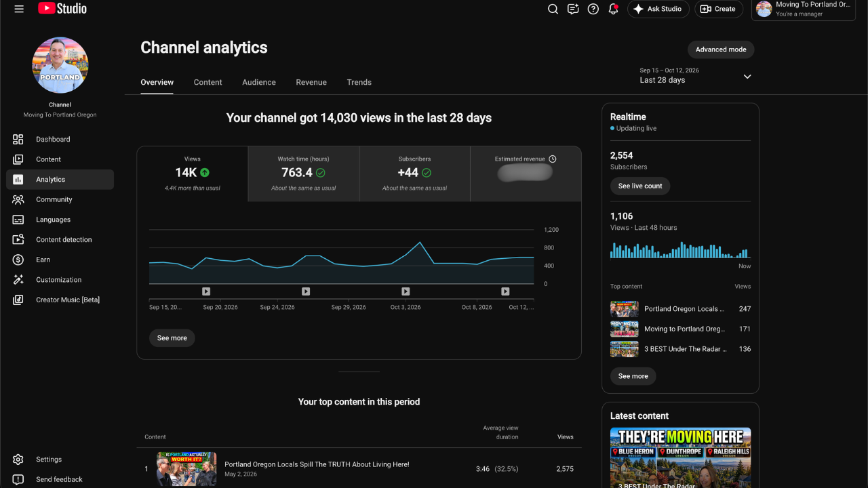Select the Views 14K metric card
Viewport: 868px width, 488px height.
[193, 174]
